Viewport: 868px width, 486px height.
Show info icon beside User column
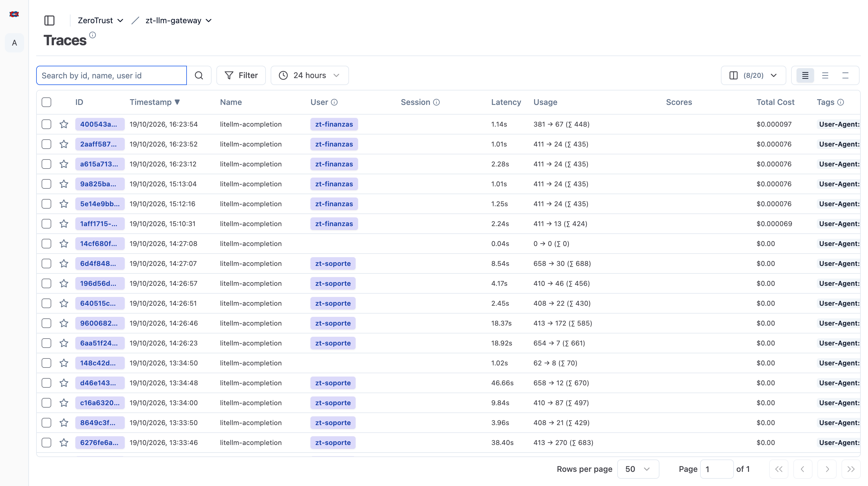(334, 103)
